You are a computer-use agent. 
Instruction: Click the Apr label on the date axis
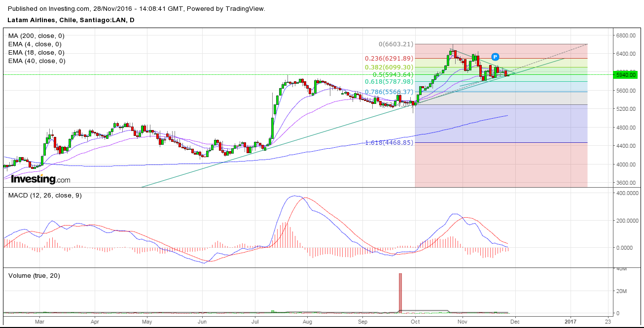(95, 321)
